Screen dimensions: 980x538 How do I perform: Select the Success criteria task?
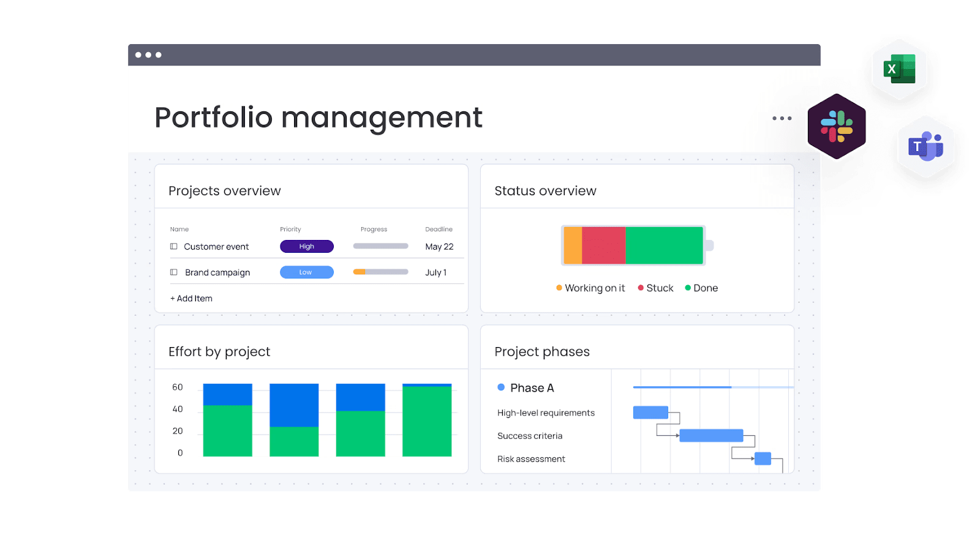pos(530,436)
